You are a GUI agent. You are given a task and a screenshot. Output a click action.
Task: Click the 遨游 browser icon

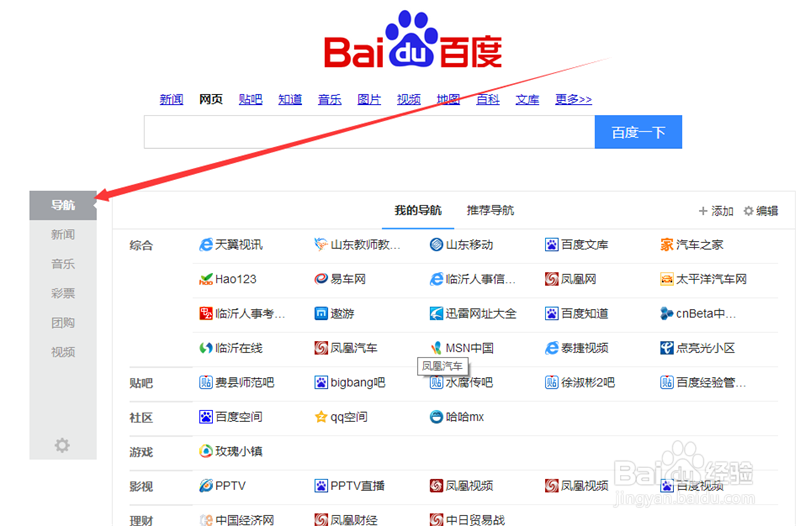(321, 313)
